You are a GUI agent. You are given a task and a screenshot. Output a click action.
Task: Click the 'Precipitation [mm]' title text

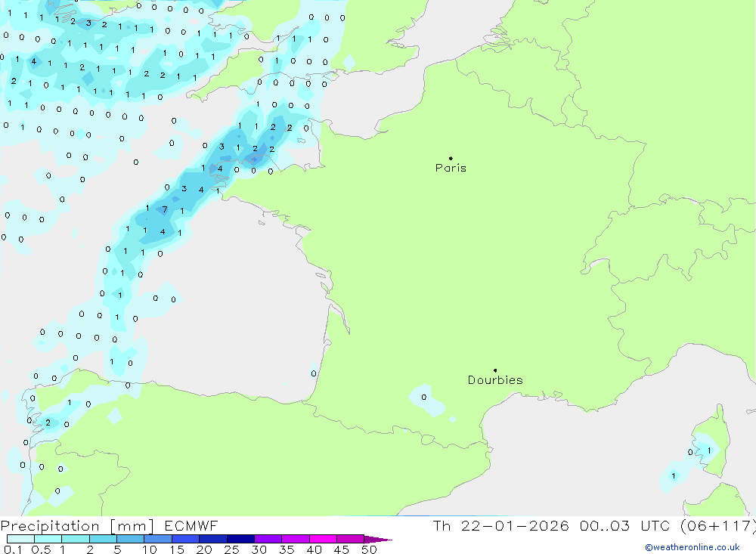[x=77, y=526]
